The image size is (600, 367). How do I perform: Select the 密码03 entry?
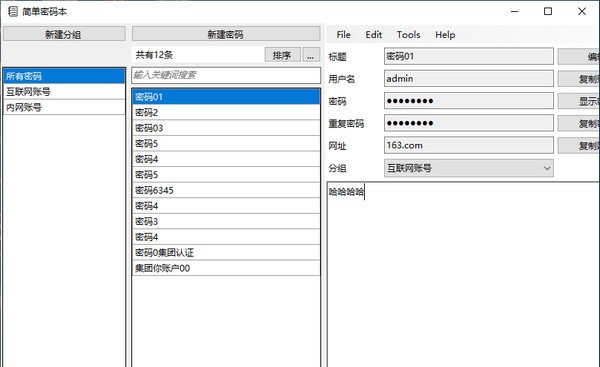[x=226, y=128]
